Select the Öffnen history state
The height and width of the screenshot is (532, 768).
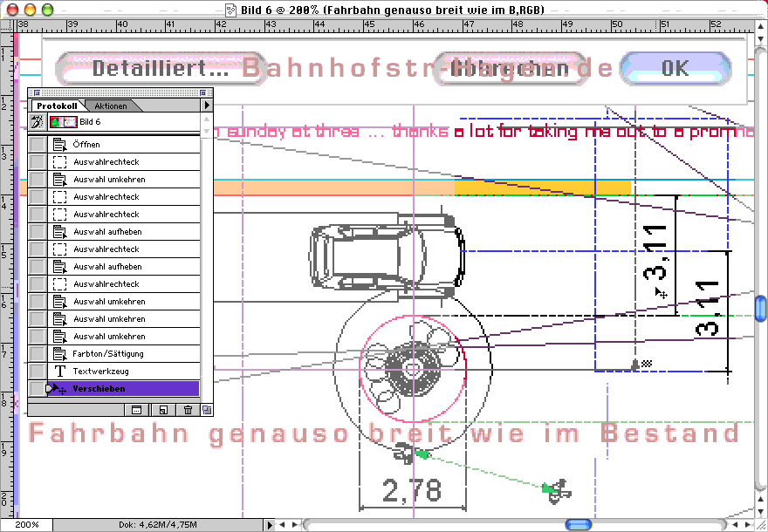point(86,145)
